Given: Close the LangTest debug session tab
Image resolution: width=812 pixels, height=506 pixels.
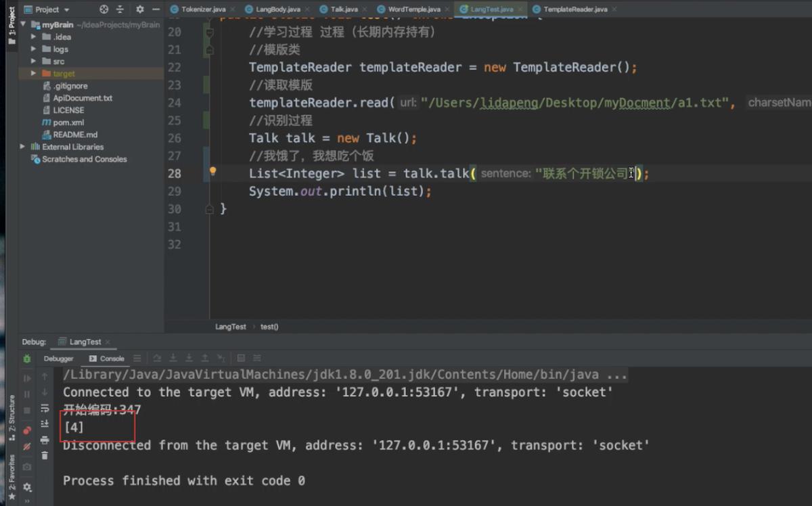Looking at the screenshot, I should tap(107, 342).
